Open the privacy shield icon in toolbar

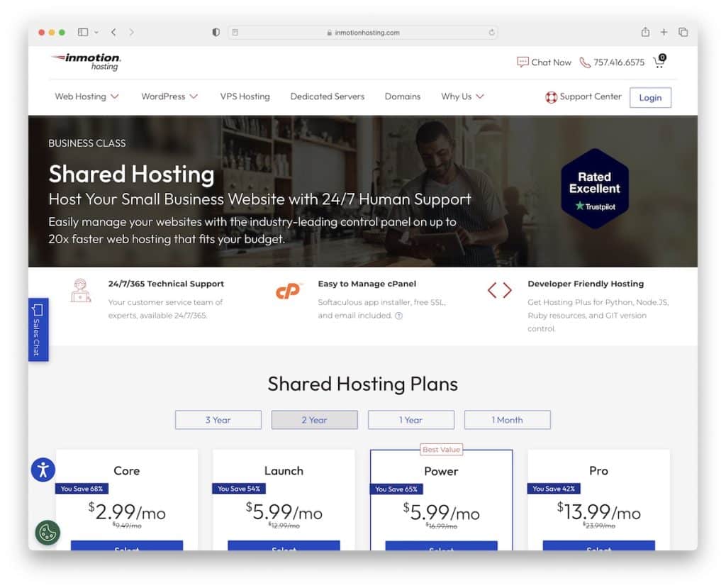pos(216,32)
